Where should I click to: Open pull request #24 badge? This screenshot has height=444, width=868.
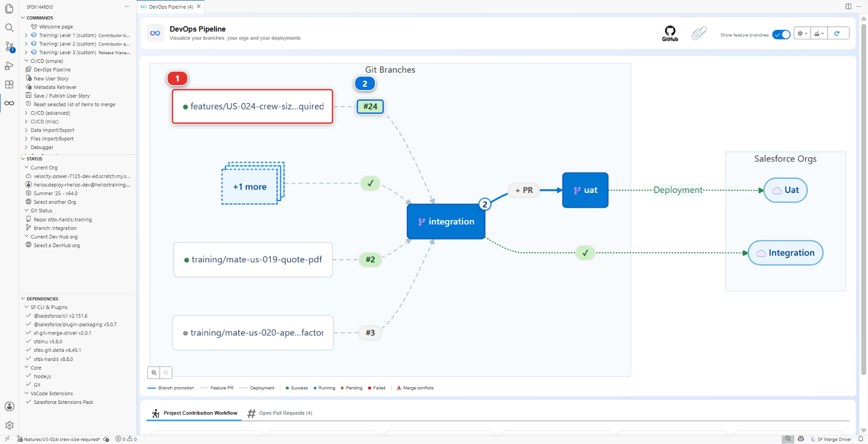pyautogui.click(x=370, y=107)
